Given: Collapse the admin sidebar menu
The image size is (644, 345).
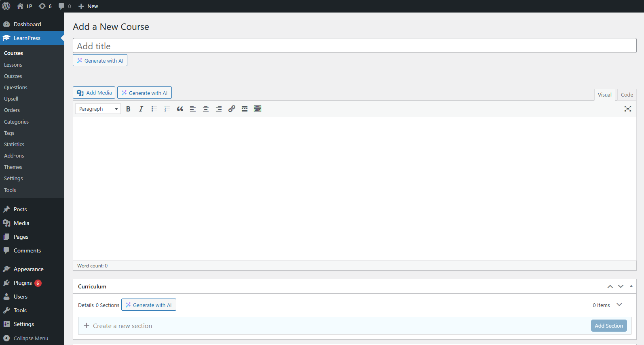Looking at the screenshot, I should click(x=26, y=338).
